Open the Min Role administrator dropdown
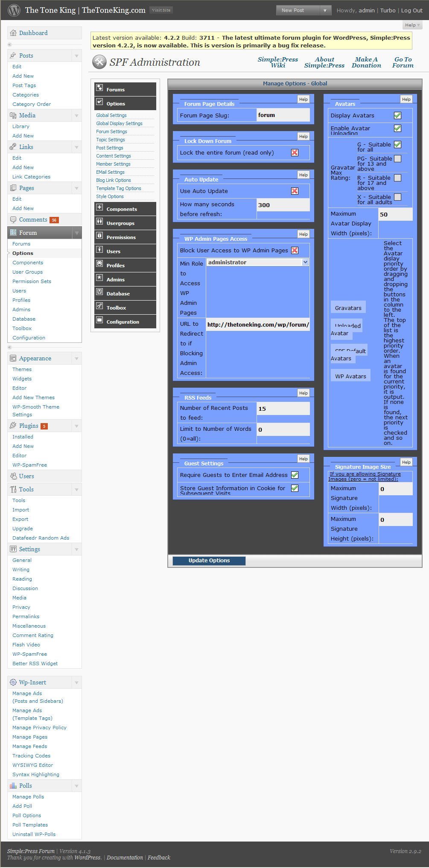Viewport: 429px width, 868px height. click(258, 262)
